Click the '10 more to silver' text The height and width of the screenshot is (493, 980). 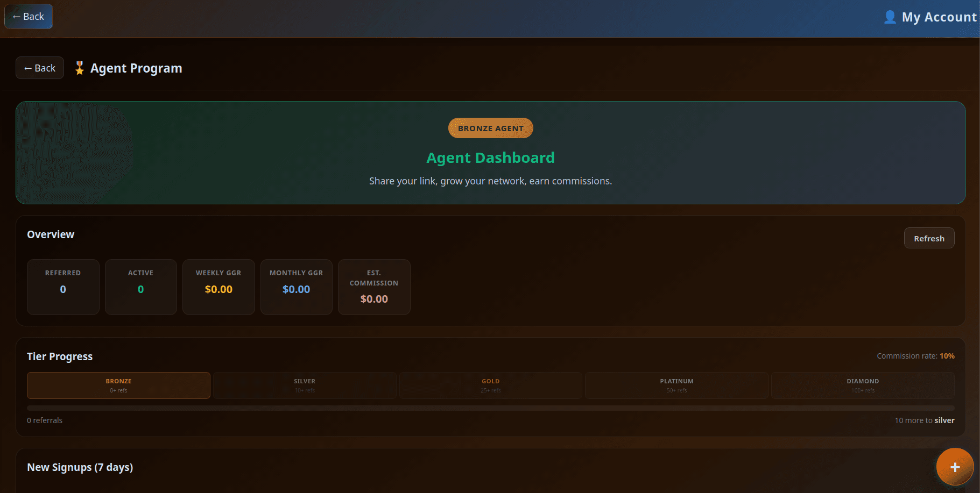[x=925, y=420]
